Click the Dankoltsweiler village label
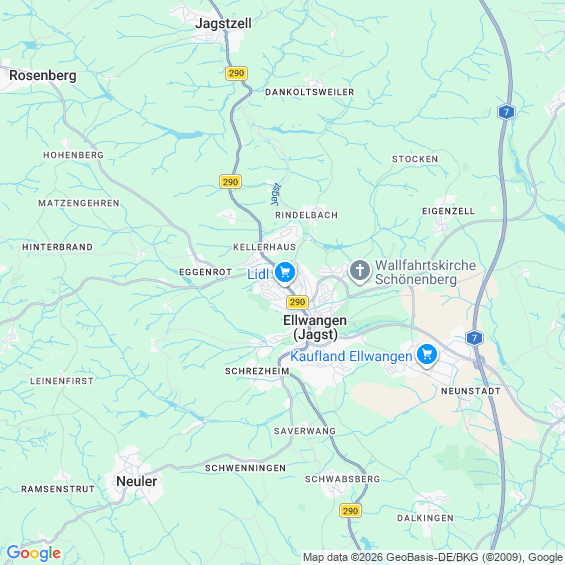The image size is (565, 565). [310, 92]
